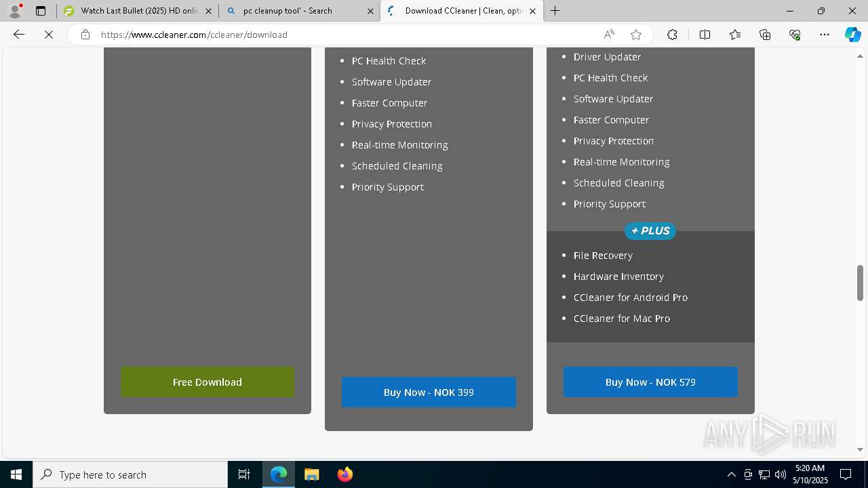Switch to pc cleanup tool Search tab
The height and width of the screenshot is (488, 868).
click(x=300, y=11)
